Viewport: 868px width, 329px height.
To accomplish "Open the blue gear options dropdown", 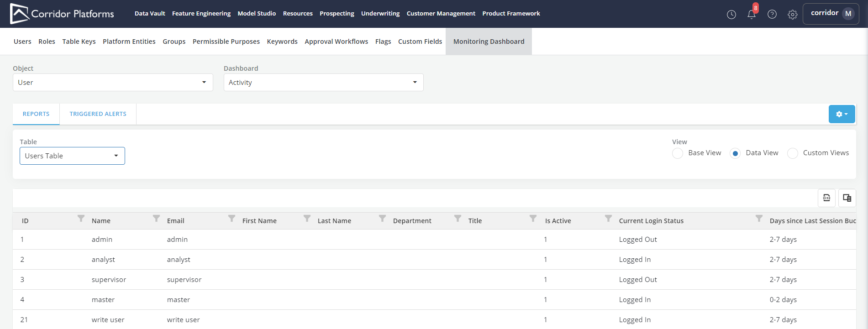I will [x=842, y=114].
